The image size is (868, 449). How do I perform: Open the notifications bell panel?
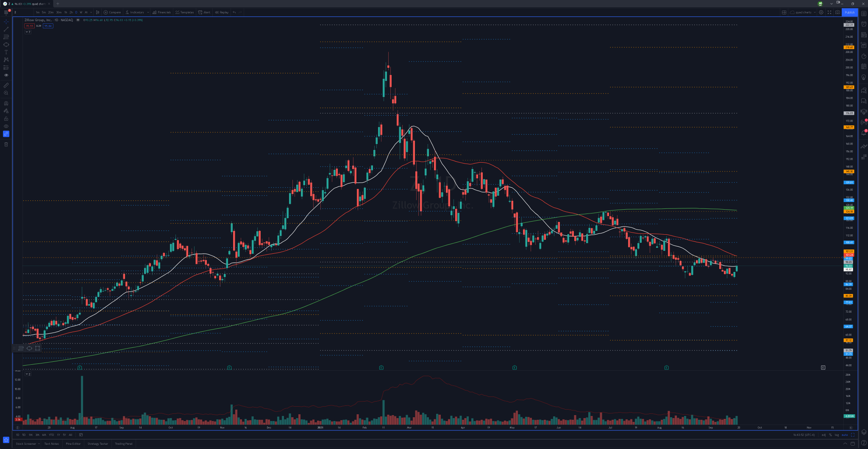(864, 133)
